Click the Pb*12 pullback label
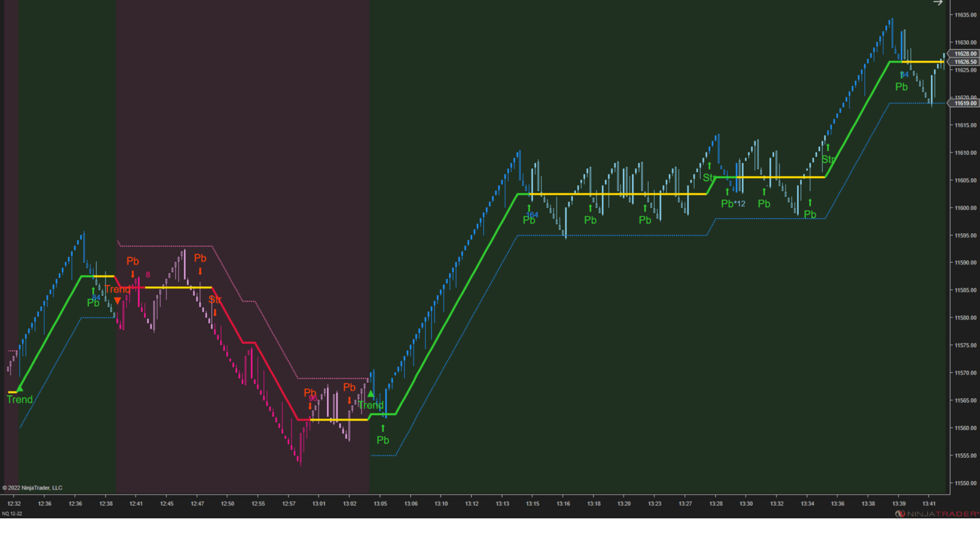This screenshot has width=980, height=551. [x=733, y=204]
